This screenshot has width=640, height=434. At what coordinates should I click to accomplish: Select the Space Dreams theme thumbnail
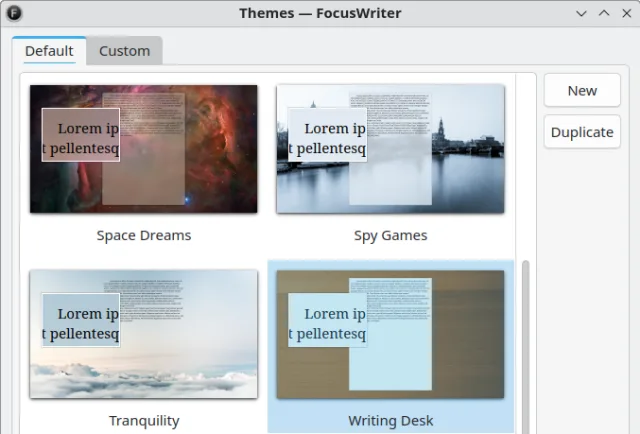144,149
